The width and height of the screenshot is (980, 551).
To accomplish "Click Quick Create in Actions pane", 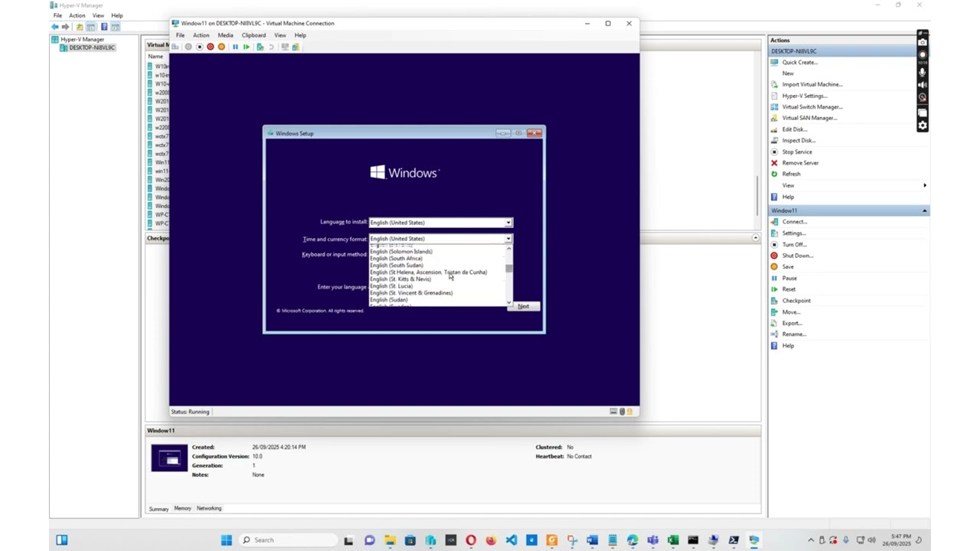I will (799, 62).
